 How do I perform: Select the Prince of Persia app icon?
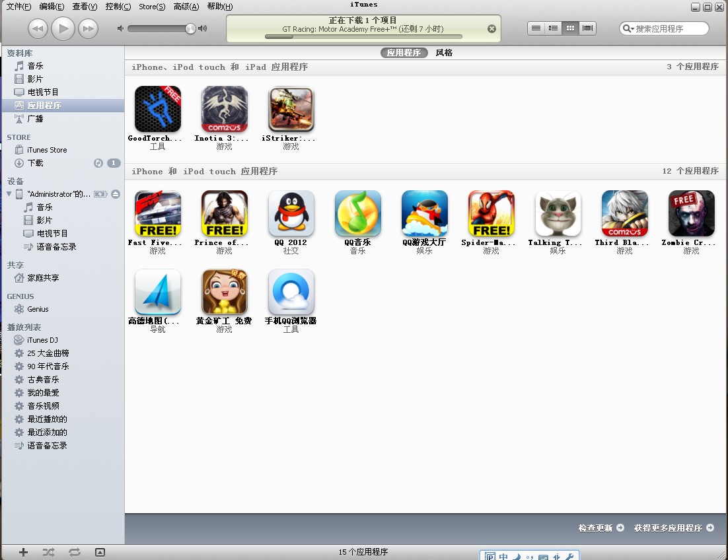(224, 213)
